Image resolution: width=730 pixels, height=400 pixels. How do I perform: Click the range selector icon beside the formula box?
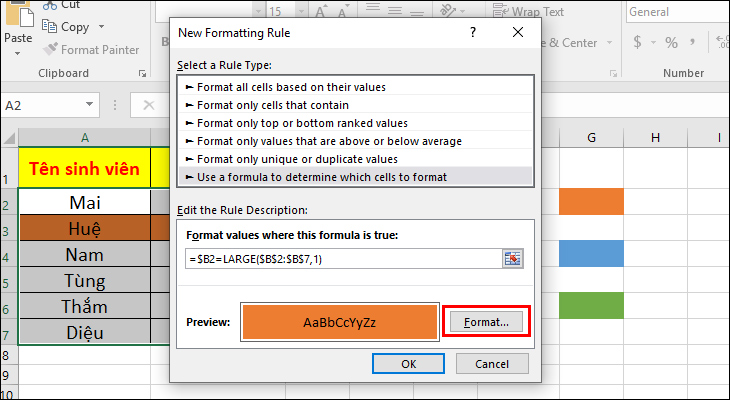pyautogui.click(x=513, y=258)
